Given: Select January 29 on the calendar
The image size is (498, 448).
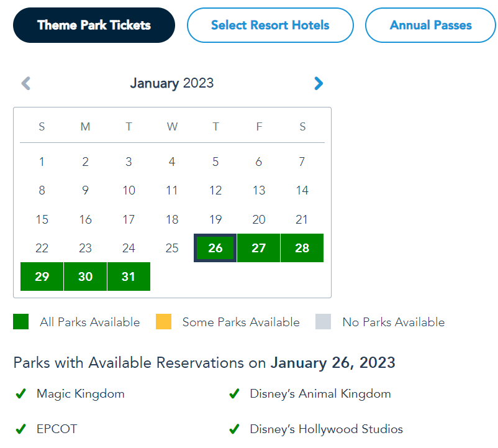Looking at the screenshot, I should (42, 277).
